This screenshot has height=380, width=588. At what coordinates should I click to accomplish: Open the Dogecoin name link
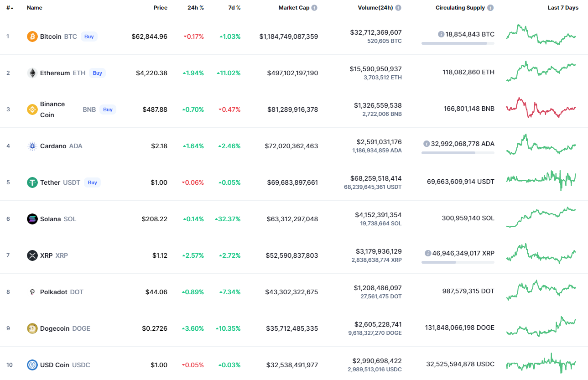55,328
